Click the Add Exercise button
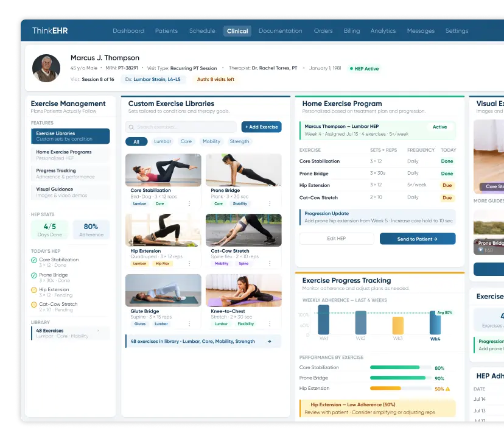The image size is (504, 441). [x=262, y=127]
